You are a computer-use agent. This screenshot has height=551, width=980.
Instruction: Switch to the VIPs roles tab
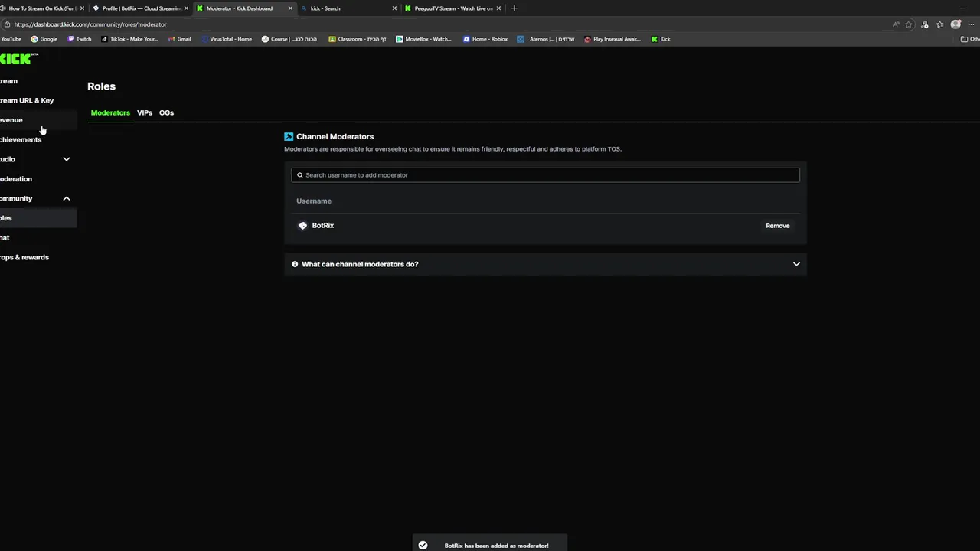(x=145, y=112)
